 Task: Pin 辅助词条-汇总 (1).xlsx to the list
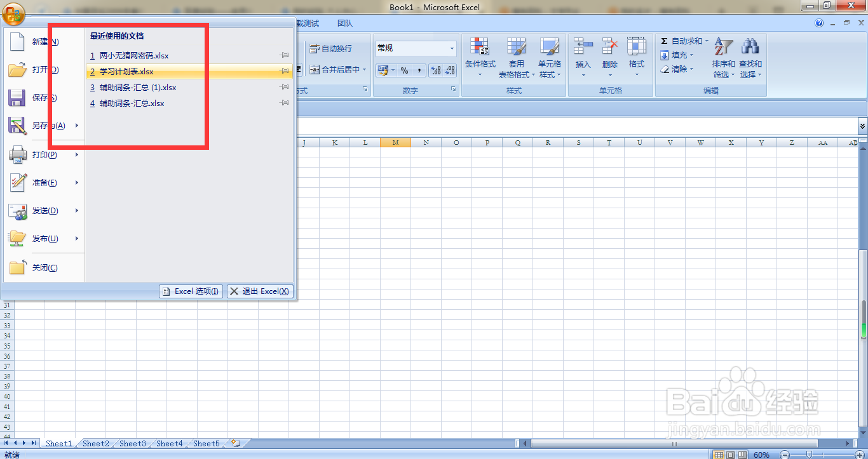click(x=285, y=88)
